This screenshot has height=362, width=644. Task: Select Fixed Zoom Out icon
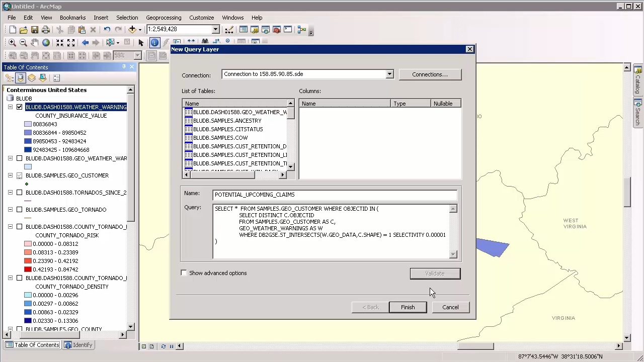pyautogui.click(x=71, y=43)
